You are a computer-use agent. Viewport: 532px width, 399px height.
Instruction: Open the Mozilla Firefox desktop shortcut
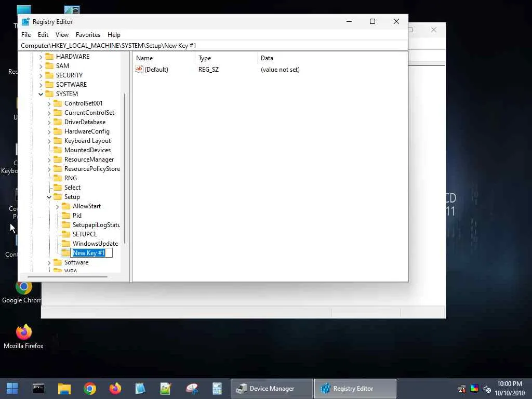(23, 337)
